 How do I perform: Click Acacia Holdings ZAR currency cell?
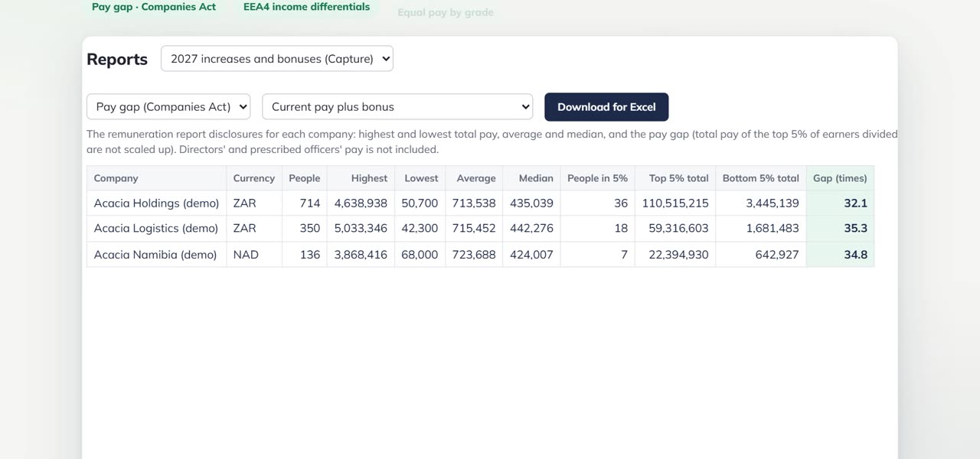click(x=254, y=203)
